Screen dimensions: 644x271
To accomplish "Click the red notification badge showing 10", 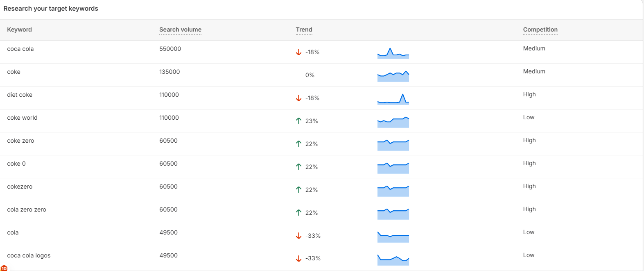I will (x=4, y=268).
